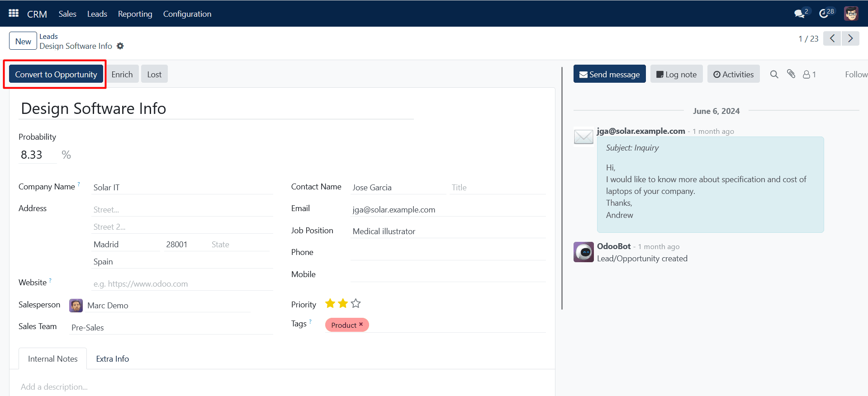Open the Sales Team dropdown field
Viewport: 868px width, 396px height.
(x=171, y=328)
